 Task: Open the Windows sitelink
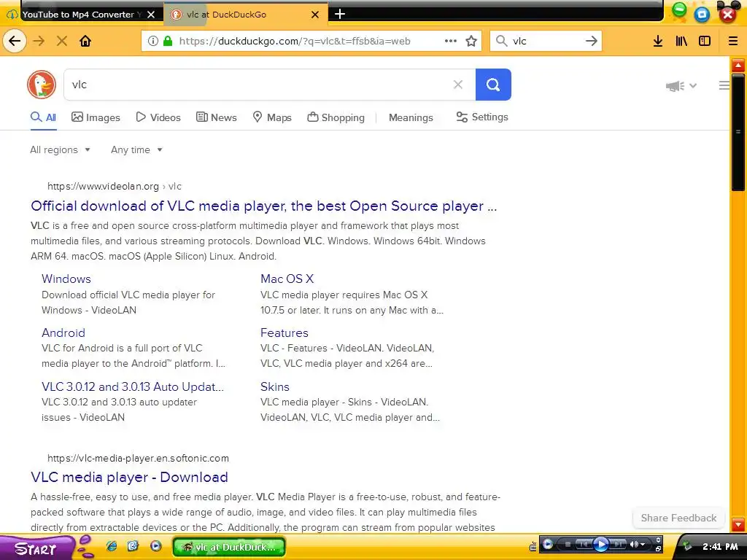[66, 279]
